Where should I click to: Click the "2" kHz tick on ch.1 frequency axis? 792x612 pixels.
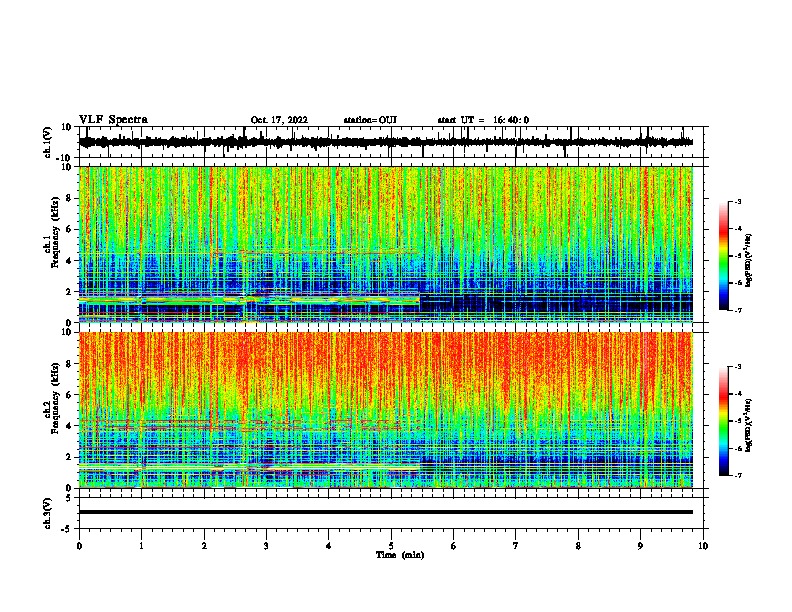pyautogui.click(x=69, y=291)
